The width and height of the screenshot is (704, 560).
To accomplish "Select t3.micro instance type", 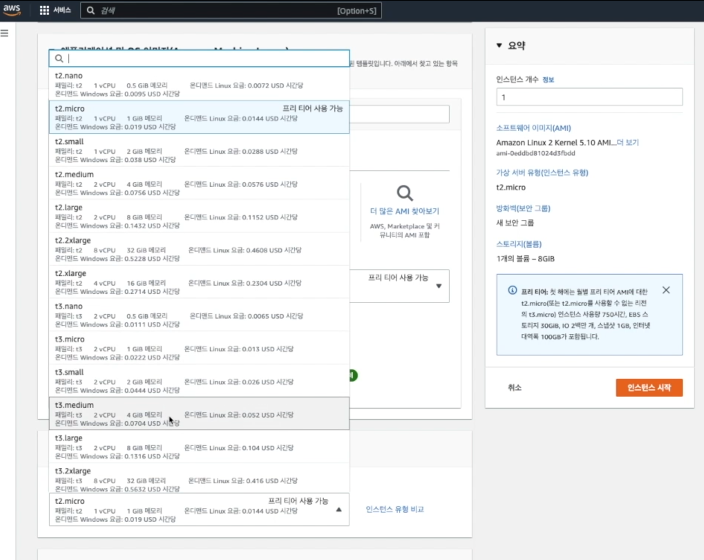I will pos(199,348).
